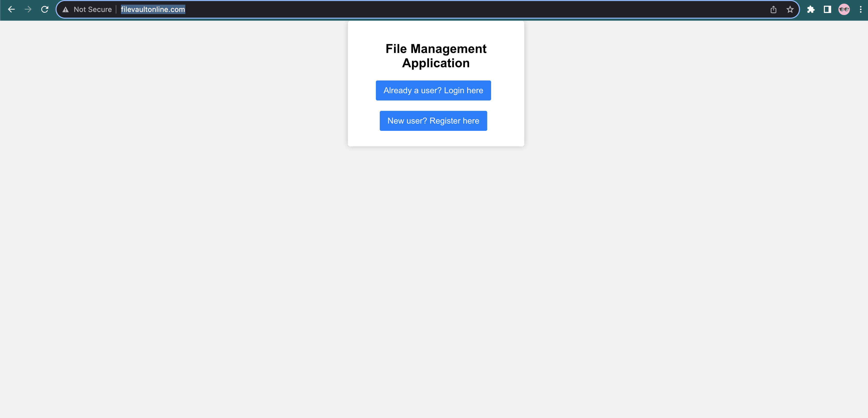Open the site information area of the address bar
The width and height of the screenshot is (868, 418).
(65, 9)
